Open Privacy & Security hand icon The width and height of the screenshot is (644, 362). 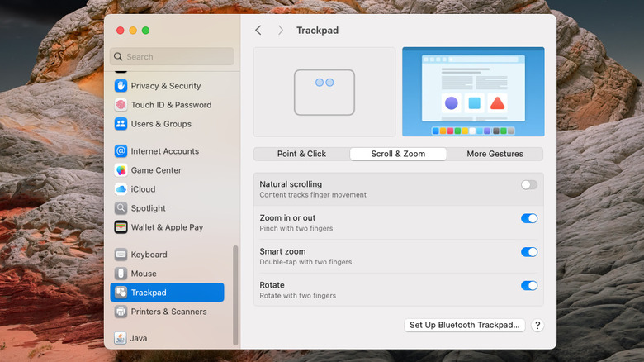[x=121, y=86]
